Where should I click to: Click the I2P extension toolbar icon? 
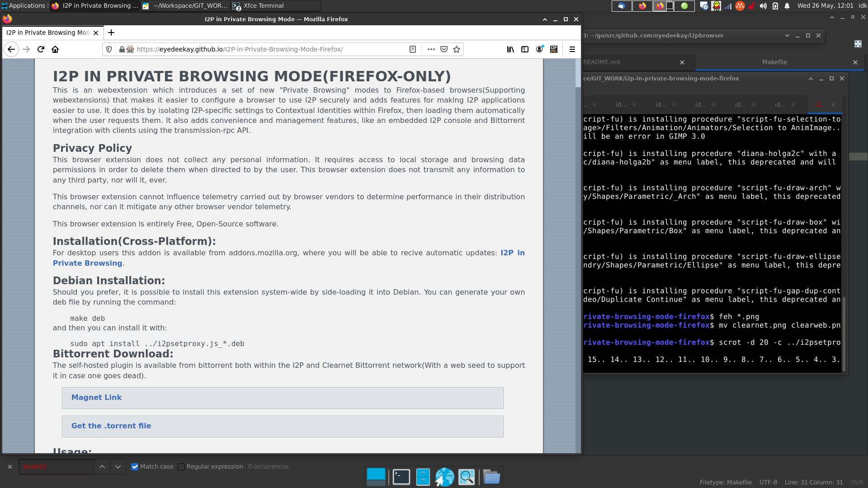[x=554, y=49]
